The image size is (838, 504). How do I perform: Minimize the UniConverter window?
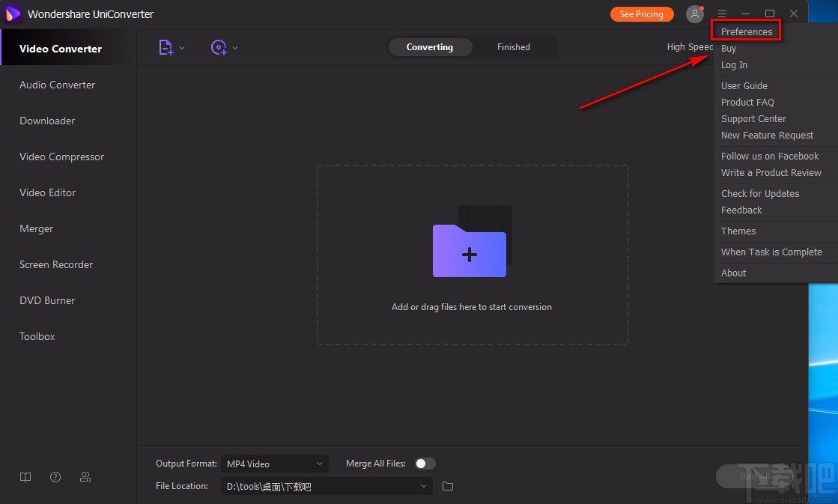tap(746, 14)
